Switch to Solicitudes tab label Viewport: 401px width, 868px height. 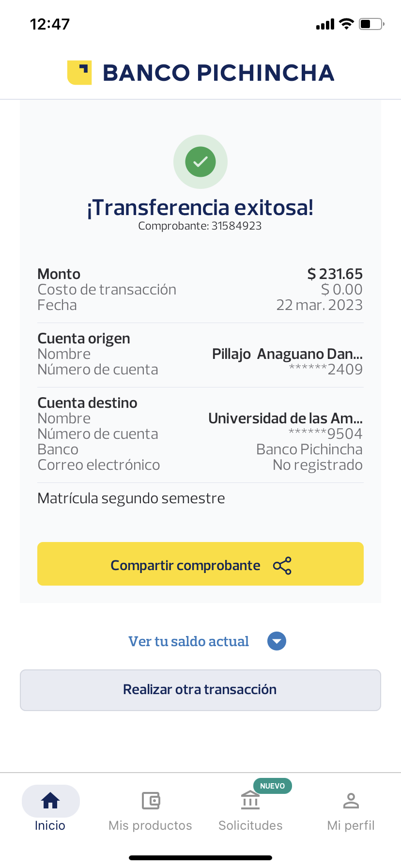[x=250, y=825]
